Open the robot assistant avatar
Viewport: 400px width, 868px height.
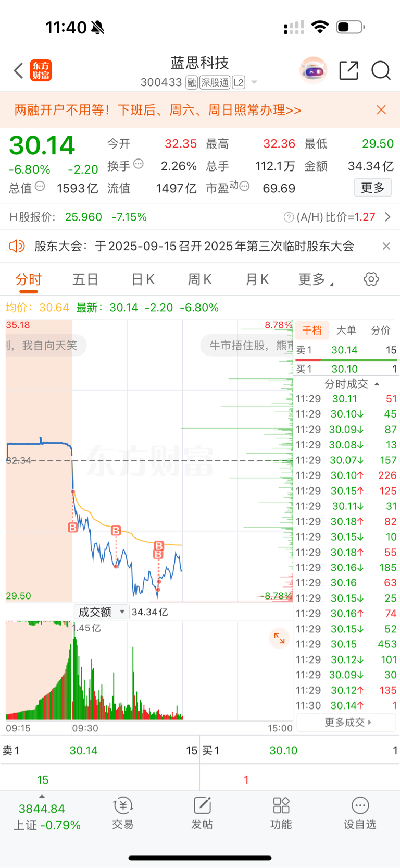(313, 70)
